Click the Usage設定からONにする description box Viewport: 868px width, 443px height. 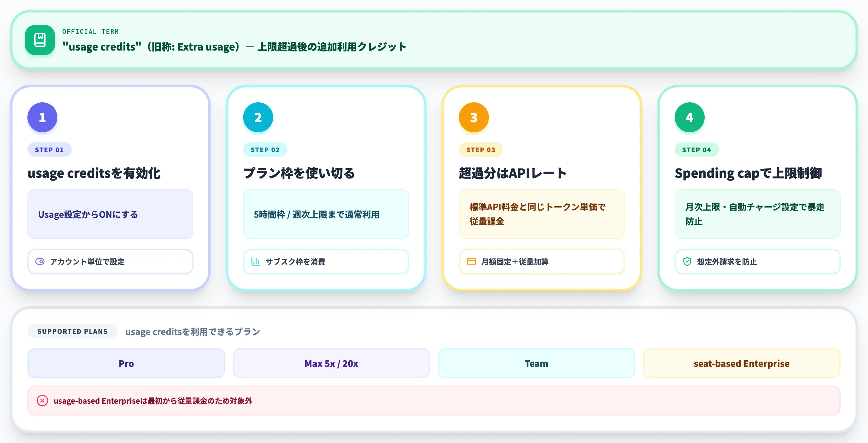[x=110, y=214]
